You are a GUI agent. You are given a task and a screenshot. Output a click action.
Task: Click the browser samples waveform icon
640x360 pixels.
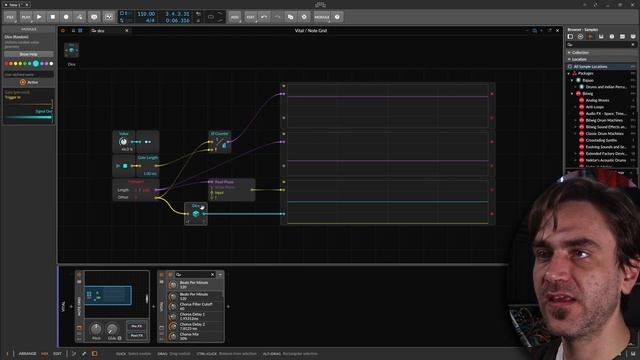[x=590, y=37]
